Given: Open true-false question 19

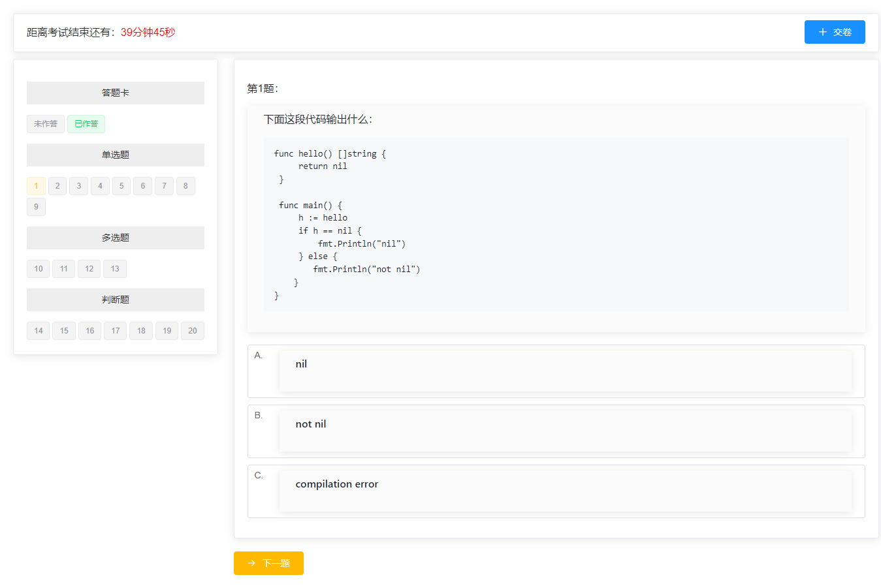Looking at the screenshot, I should (x=167, y=331).
